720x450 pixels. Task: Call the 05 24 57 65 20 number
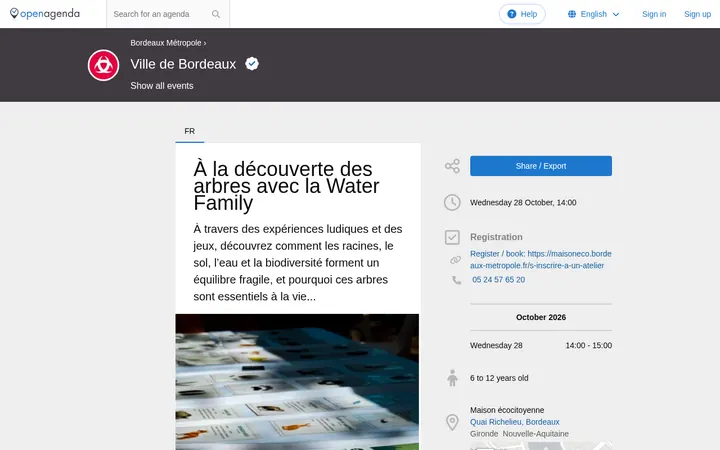[x=498, y=280]
